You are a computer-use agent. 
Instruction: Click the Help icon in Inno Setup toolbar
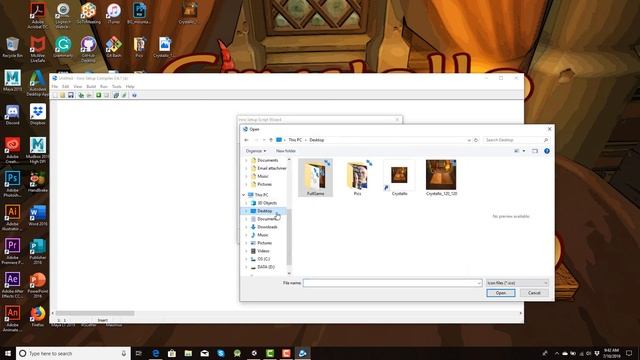[134, 95]
